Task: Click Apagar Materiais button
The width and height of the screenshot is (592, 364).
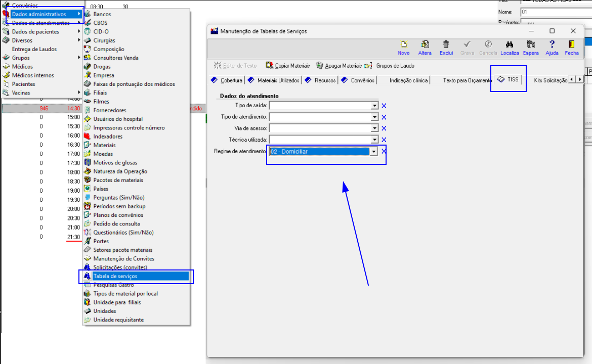Action: (339, 66)
